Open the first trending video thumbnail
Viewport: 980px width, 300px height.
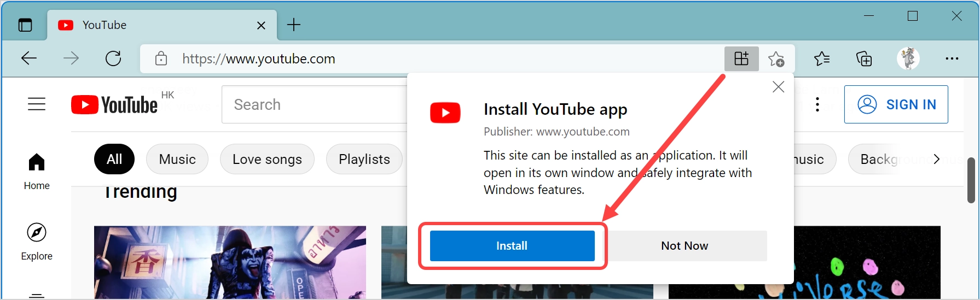[x=230, y=262]
